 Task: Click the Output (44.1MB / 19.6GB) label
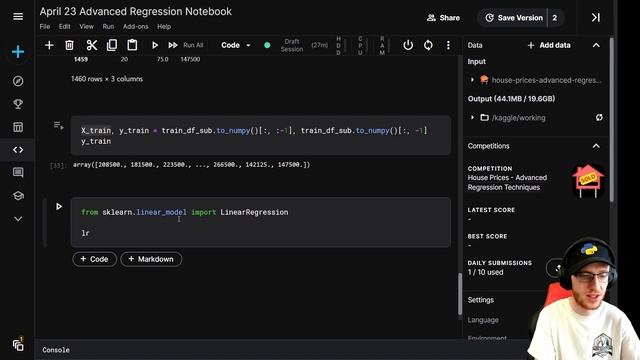click(511, 99)
